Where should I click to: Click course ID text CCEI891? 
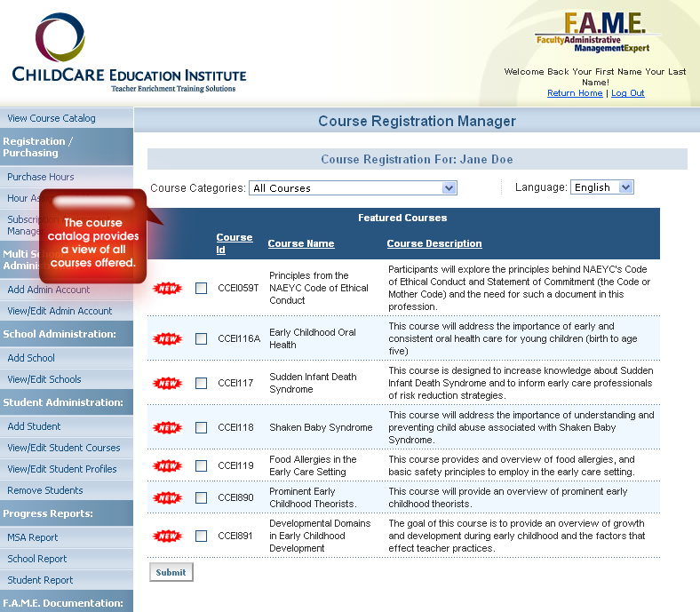235,536
